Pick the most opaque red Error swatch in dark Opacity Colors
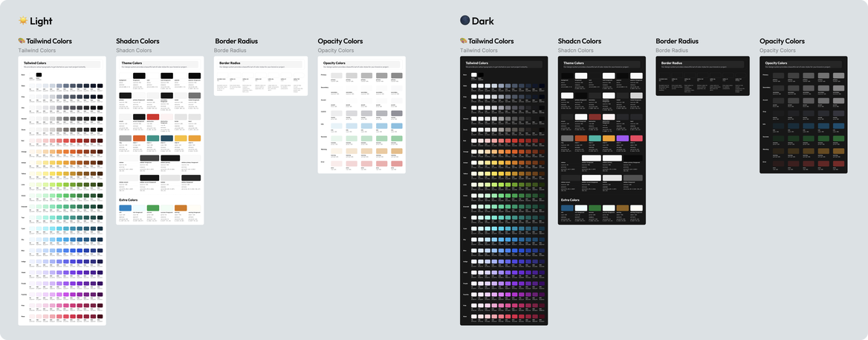 839,164
